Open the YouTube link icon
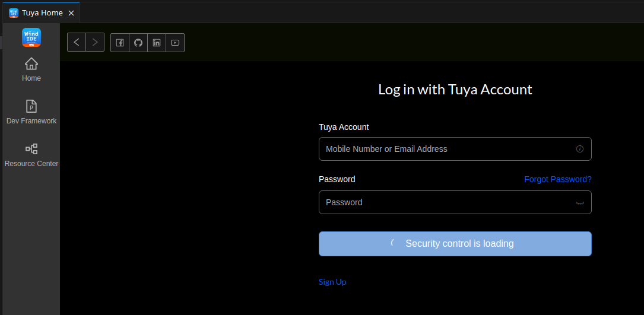This screenshot has height=315, width=644. click(175, 43)
